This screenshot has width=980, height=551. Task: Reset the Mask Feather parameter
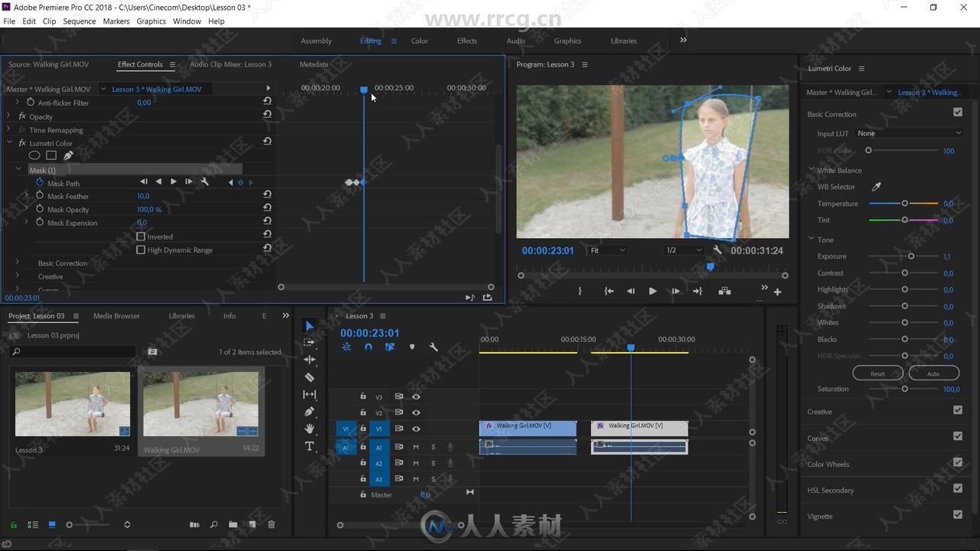pyautogui.click(x=267, y=195)
